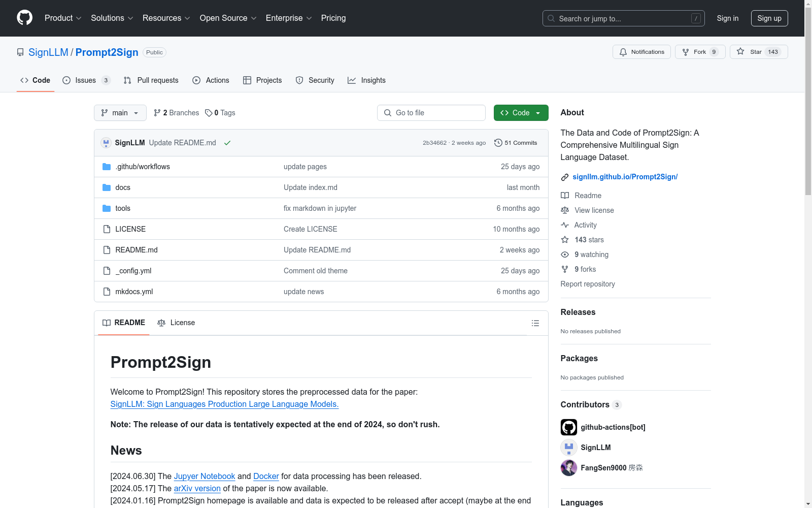
Task: Open the README.md file
Action: pyautogui.click(x=137, y=250)
